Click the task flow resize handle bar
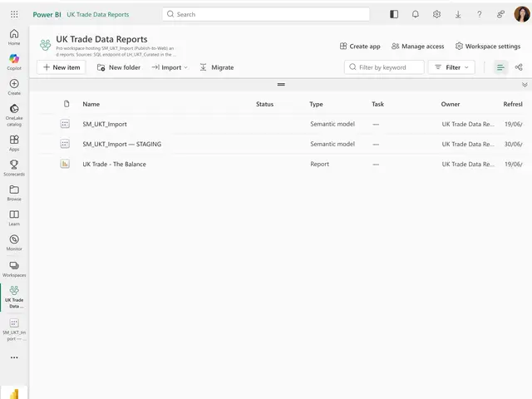 tap(281, 85)
